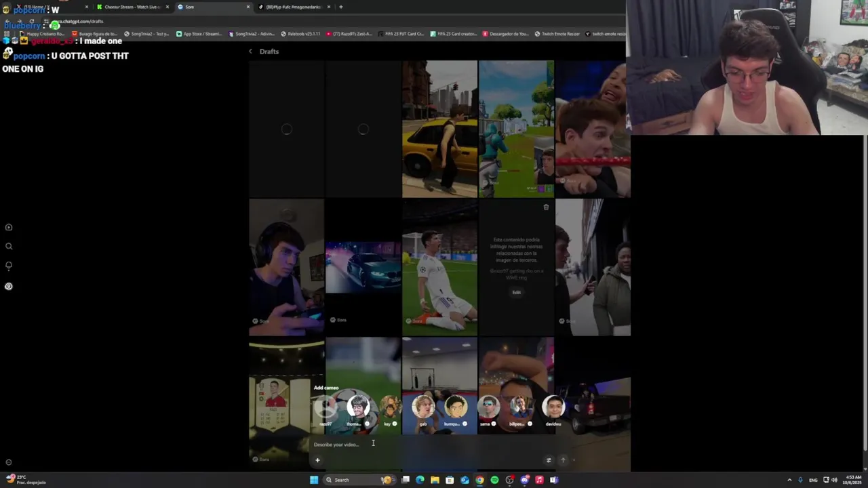Image resolution: width=868 pixels, height=488 pixels.
Task: Select the key cameo avatar
Action: (x=389, y=408)
